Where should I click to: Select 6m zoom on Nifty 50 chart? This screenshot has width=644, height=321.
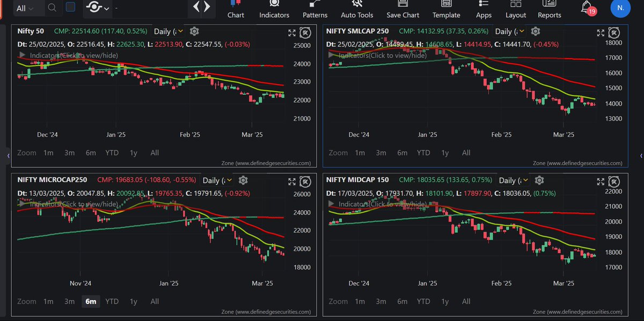[91, 153]
